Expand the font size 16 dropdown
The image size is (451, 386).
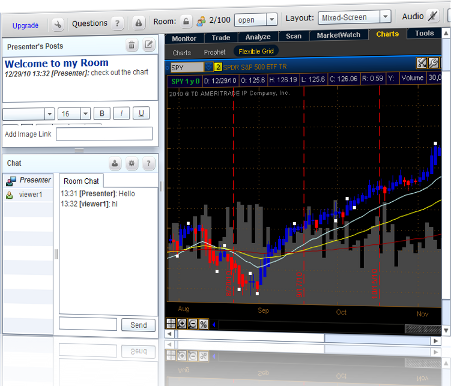pyautogui.click(x=85, y=114)
